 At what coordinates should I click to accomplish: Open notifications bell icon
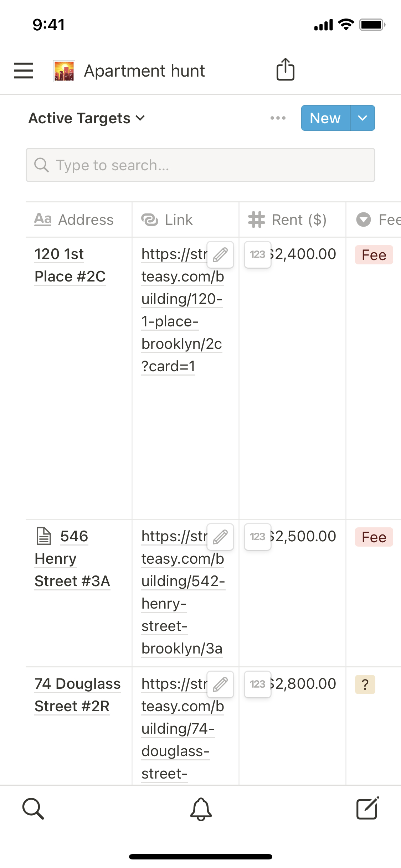201,809
